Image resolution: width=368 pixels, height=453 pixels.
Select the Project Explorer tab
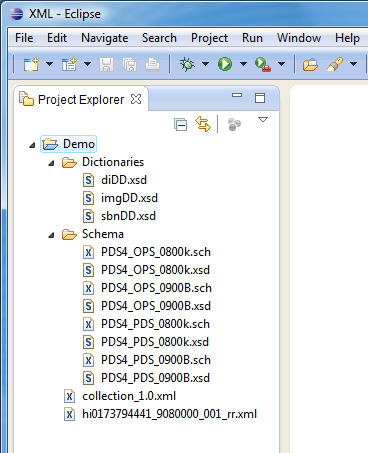(81, 99)
